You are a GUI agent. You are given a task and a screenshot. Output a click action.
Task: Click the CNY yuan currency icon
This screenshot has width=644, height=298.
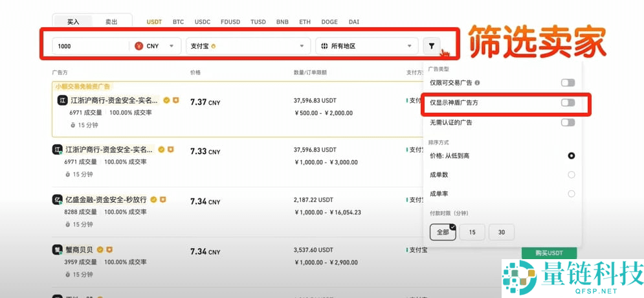[139, 46]
